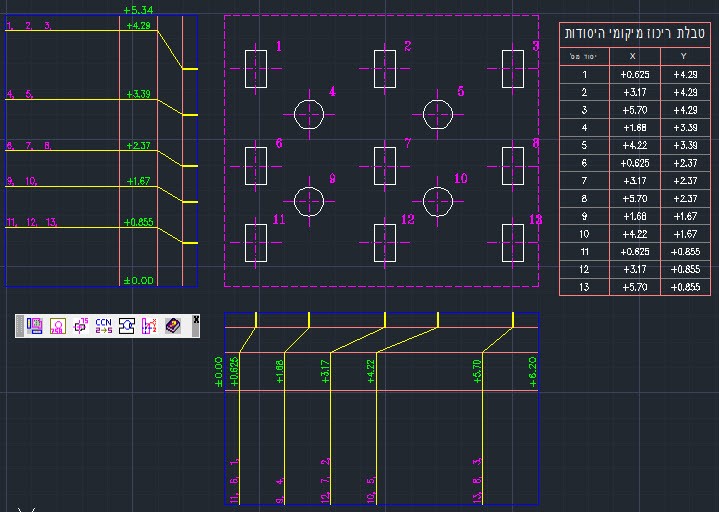Select rectangular foundation number 1

[256, 68]
